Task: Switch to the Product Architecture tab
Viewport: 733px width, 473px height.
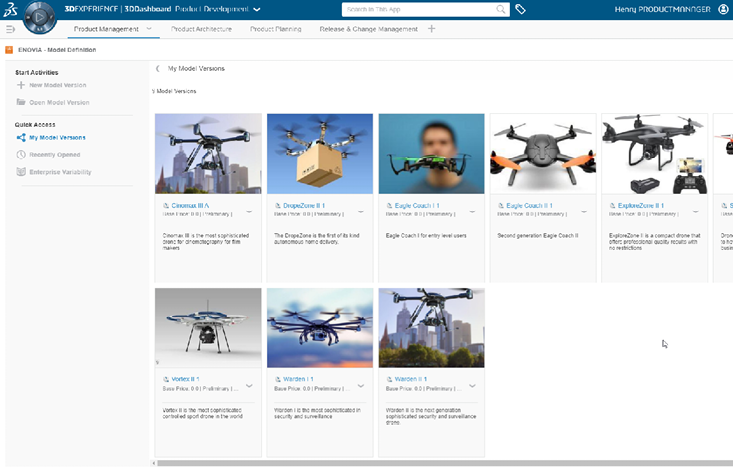Action: [201, 29]
